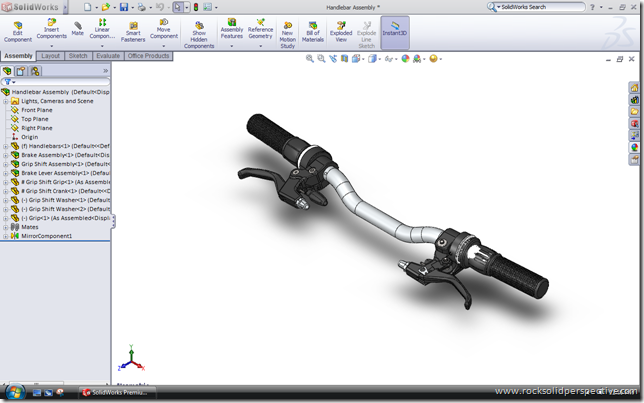
Task: Expand the MirrorComponent1 node
Action: click(5, 236)
